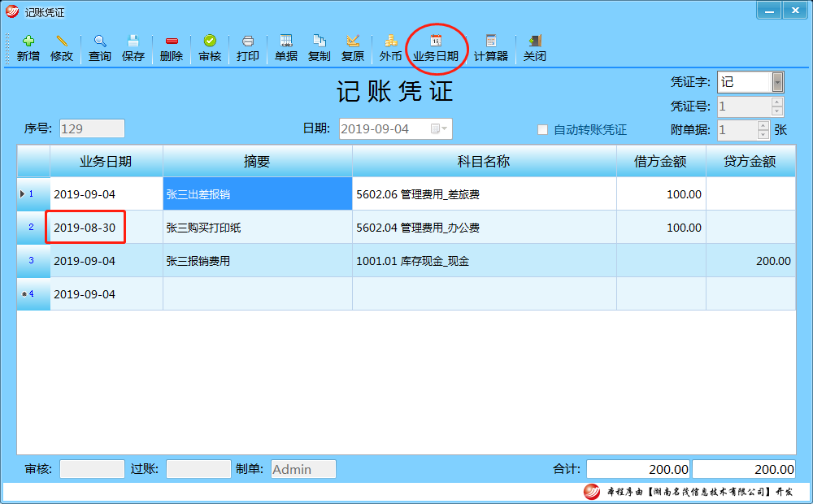The image size is (813, 504).
Task: Increase 附单据 count with up arrow
Action: click(x=763, y=125)
